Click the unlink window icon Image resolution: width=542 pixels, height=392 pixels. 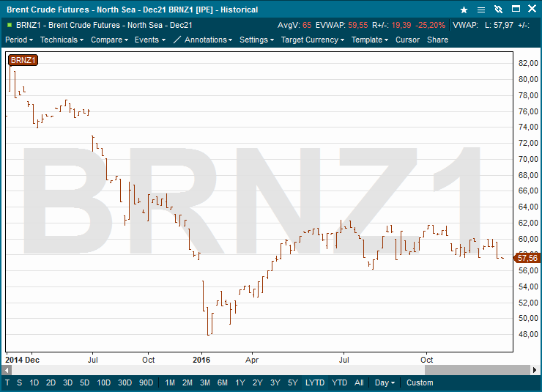pos(498,10)
